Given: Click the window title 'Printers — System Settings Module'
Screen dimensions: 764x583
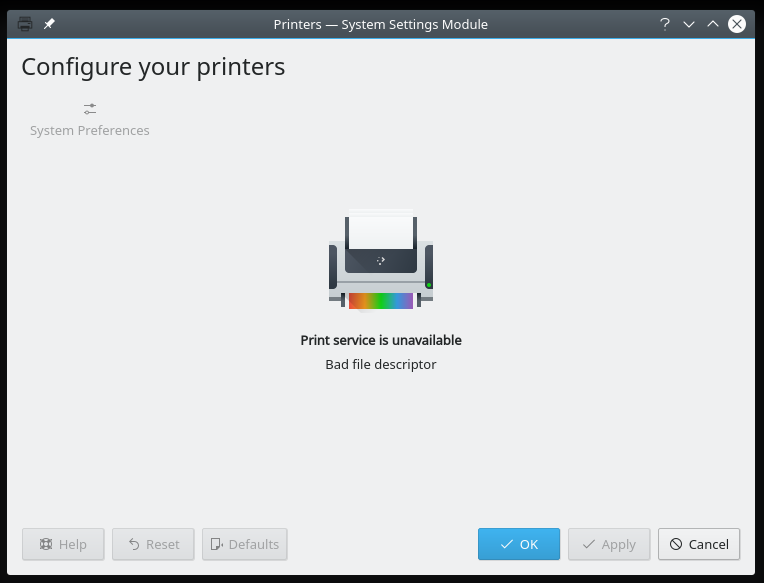Looking at the screenshot, I should point(381,24).
